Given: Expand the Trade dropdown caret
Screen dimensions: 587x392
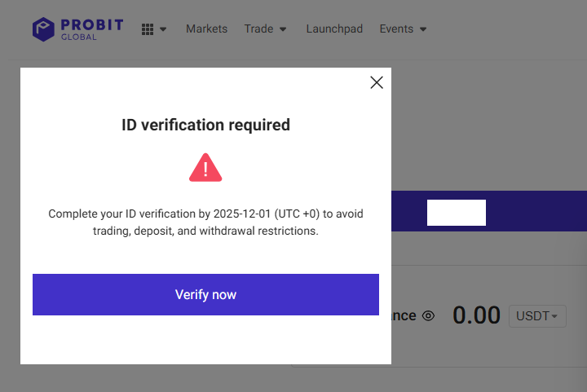Looking at the screenshot, I should tap(283, 29).
